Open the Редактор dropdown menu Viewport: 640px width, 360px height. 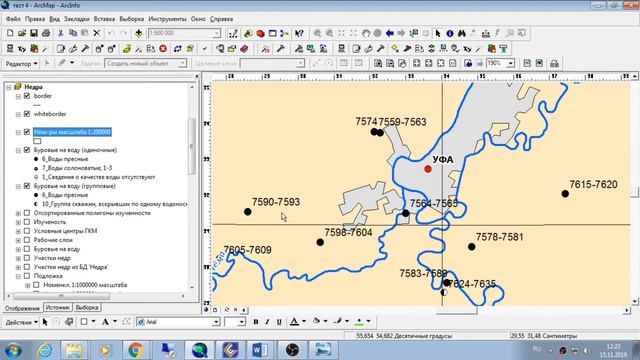[x=21, y=64]
